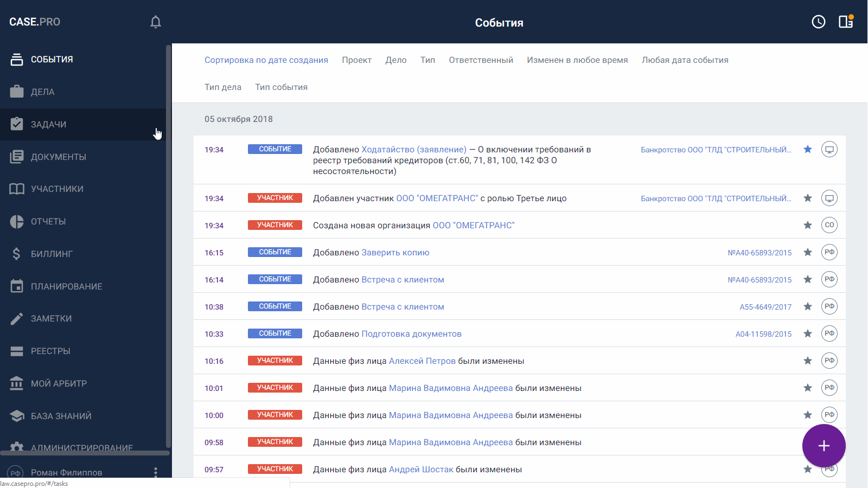Click the ДЕЛА briefcase icon
The width and height of the screenshot is (868, 488).
(17, 92)
